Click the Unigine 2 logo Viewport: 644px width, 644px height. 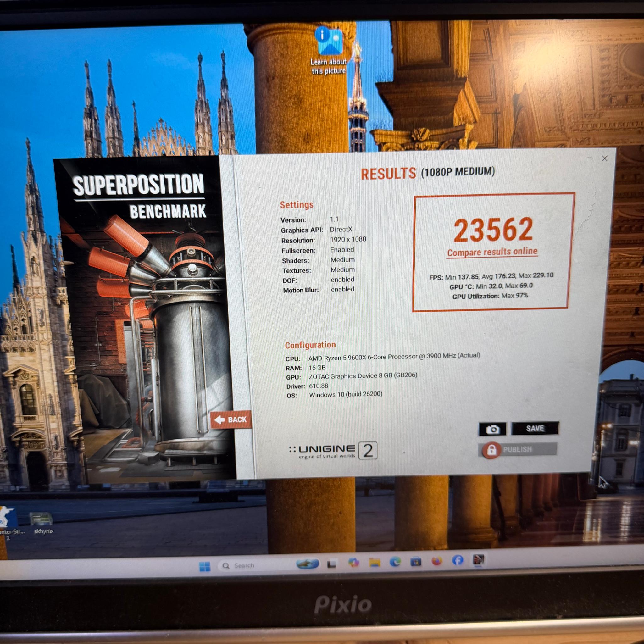coord(333,451)
